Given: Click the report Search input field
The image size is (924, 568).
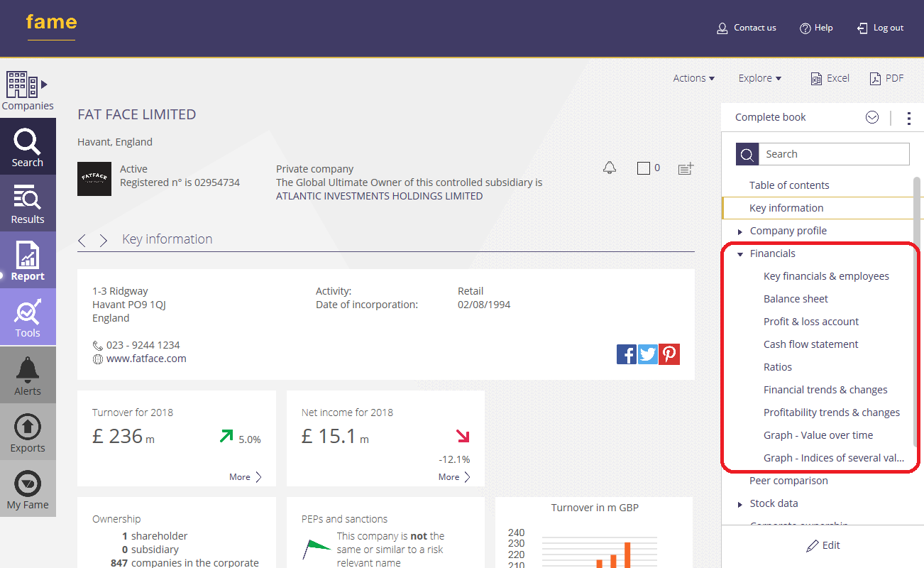Looking at the screenshot, I should pos(834,154).
